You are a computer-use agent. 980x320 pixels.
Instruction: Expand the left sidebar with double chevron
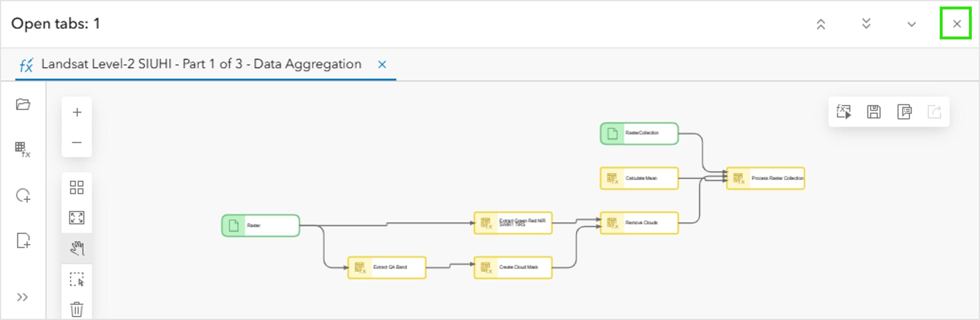tap(22, 297)
